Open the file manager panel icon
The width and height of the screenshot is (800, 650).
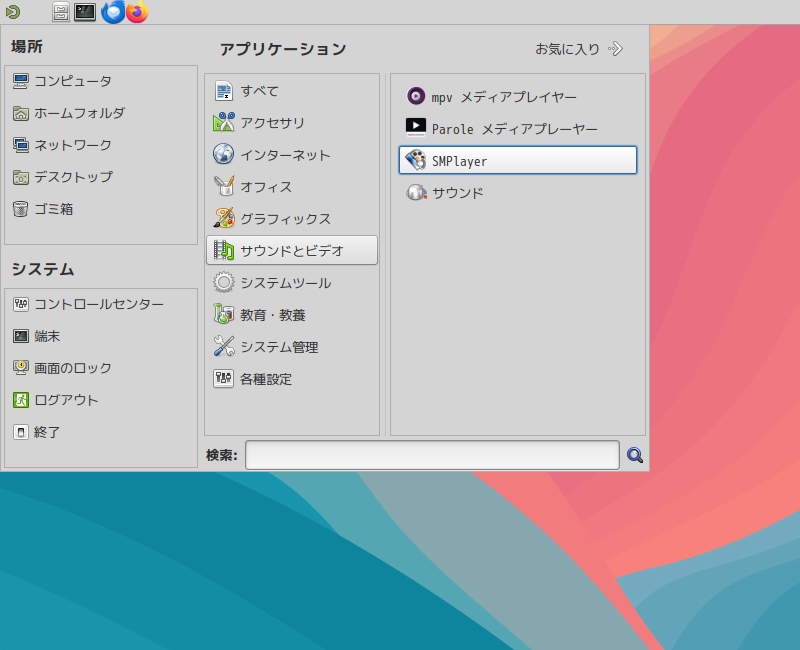(61, 12)
